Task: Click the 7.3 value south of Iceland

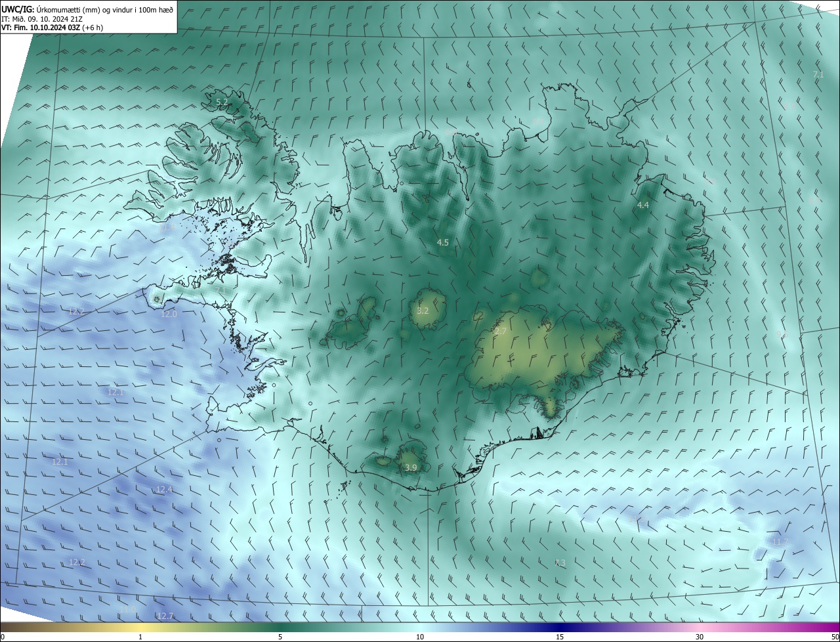Action: pyautogui.click(x=560, y=563)
